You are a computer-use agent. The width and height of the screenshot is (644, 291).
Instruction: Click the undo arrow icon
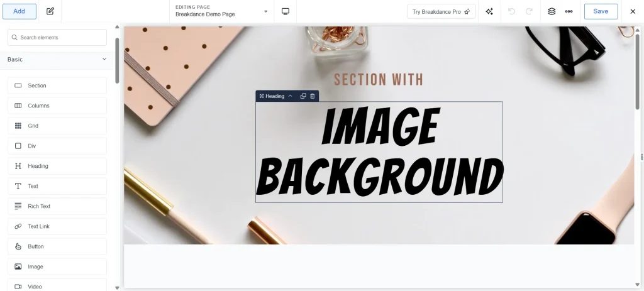[x=511, y=11]
